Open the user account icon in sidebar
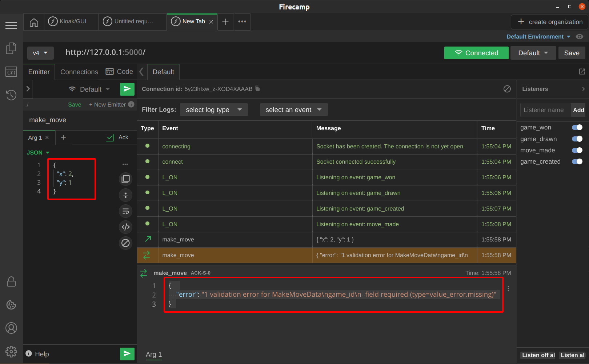The width and height of the screenshot is (589, 364). 11,328
